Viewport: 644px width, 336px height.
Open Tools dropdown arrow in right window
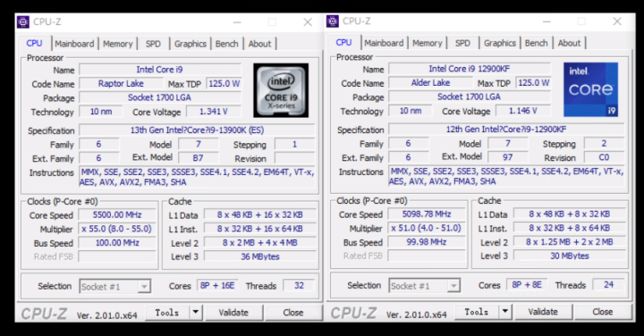(x=505, y=312)
